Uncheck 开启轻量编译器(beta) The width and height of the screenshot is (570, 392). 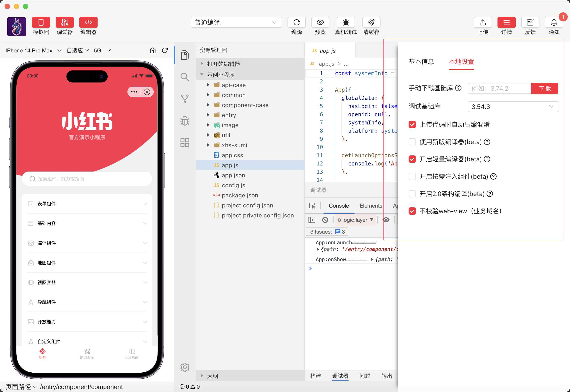click(412, 159)
